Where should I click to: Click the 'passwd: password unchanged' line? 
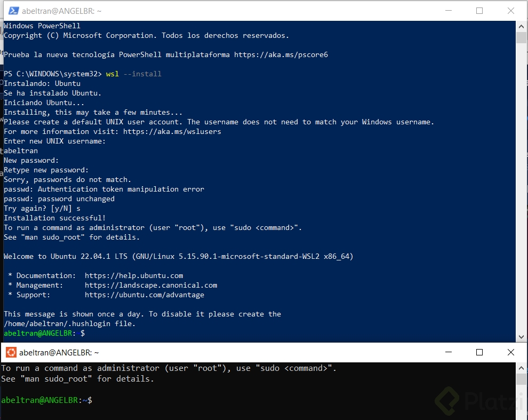[59, 199]
